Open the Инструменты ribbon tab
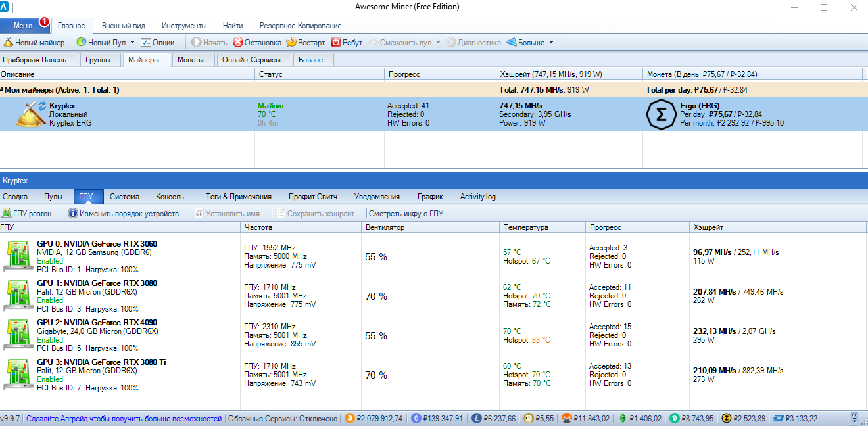This screenshot has height=426, width=868. pyautogui.click(x=184, y=26)
